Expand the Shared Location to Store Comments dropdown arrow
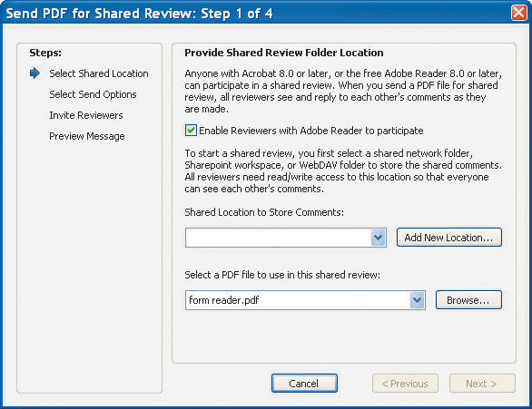The width and height of the screenshot is (532, 409). [378, 238]
